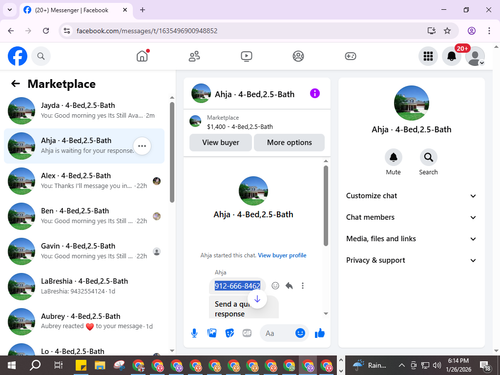This screenshot has height=375, width=500.
Task: Show hidden system tray icons
Action: click(x=402, y=366)
